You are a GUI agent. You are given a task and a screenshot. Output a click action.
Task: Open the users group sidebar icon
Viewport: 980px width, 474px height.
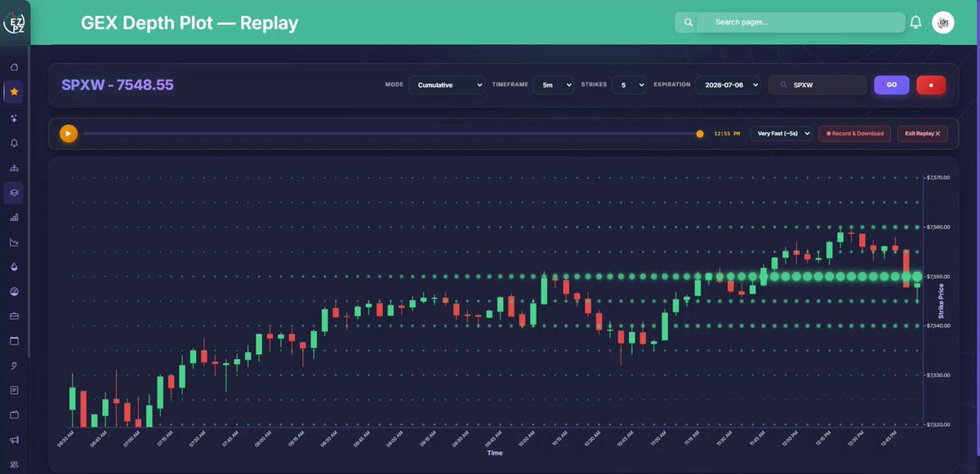pyautogui.click(x=14, y=465)
